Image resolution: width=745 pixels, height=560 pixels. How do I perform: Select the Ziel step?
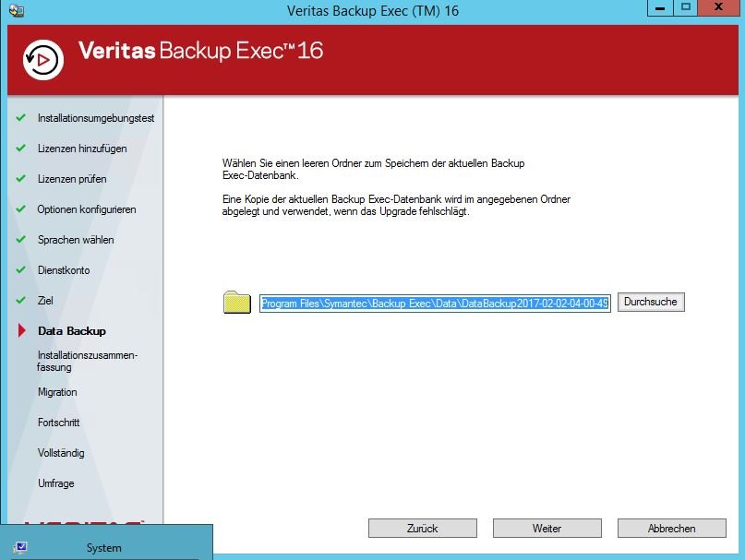(x=45, y=300)
